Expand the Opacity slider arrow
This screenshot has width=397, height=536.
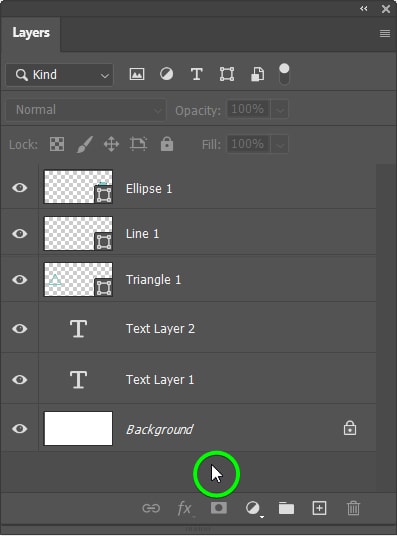coord(280,110)
